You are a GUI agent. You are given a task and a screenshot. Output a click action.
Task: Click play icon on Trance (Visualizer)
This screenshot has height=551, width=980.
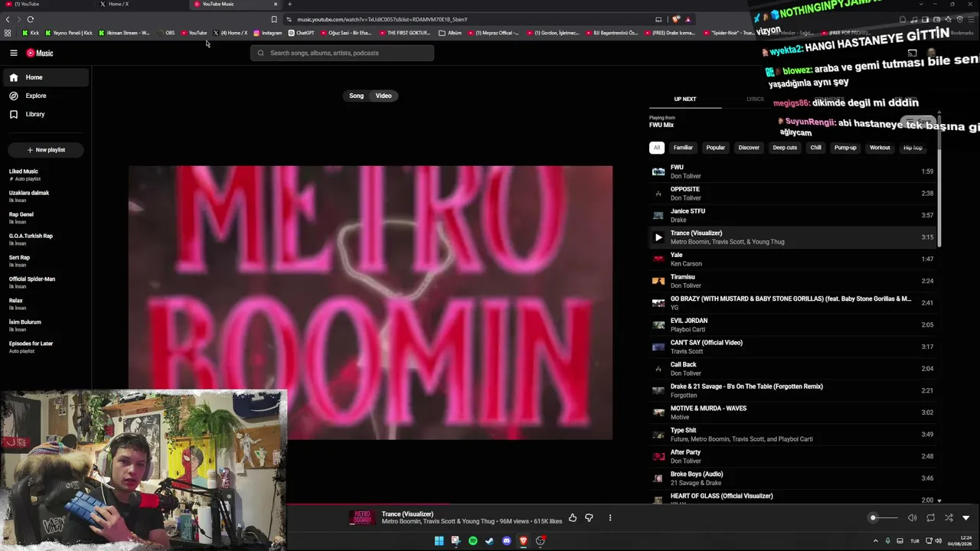pyautogui.click(x=658, y=237)
